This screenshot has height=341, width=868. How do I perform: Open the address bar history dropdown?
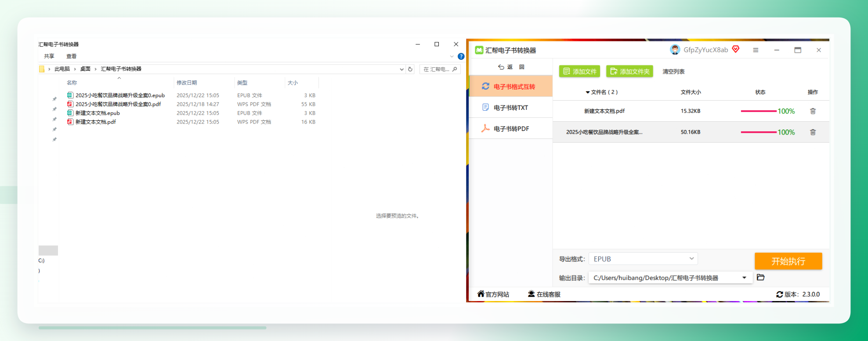(401, 69)
